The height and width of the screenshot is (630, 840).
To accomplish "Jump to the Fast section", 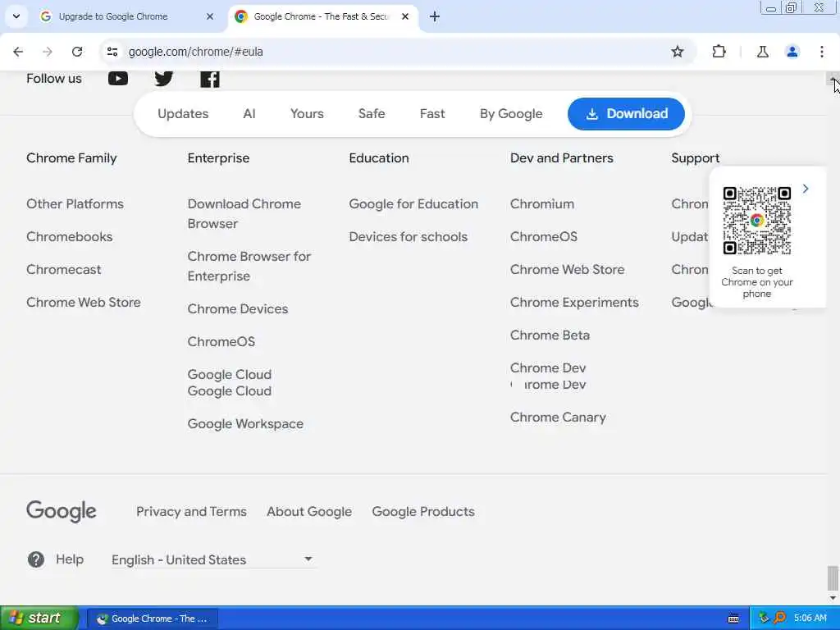I will click(x=432, y=113).
